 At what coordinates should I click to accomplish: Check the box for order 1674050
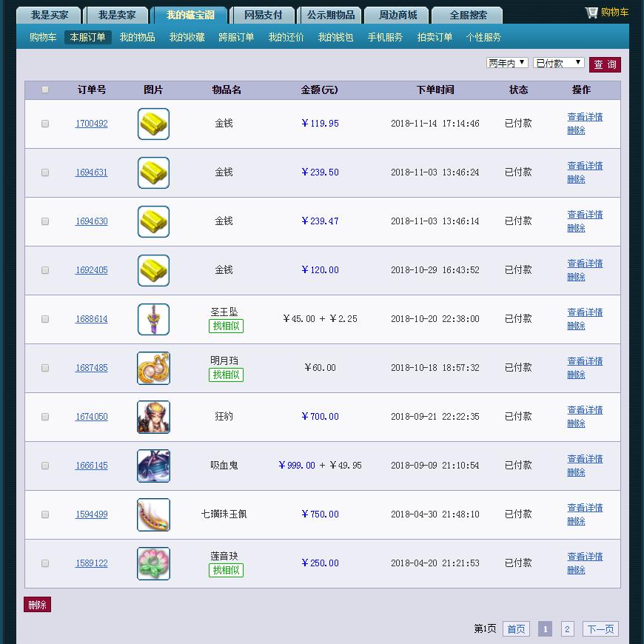click(45, 417)
